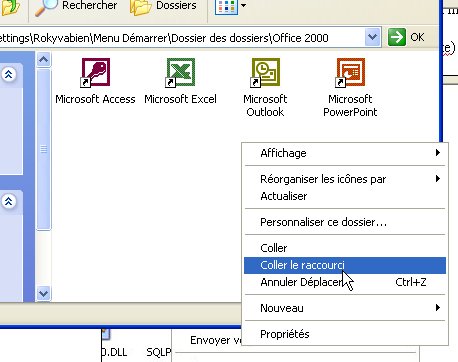The width and height of the screenshot is (458, 362).
Task: Click the green OK go button
Action: pos(406,37)
